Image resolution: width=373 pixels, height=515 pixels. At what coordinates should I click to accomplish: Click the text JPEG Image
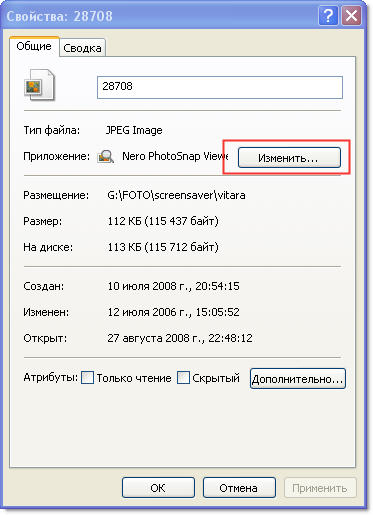click(134, 130)
